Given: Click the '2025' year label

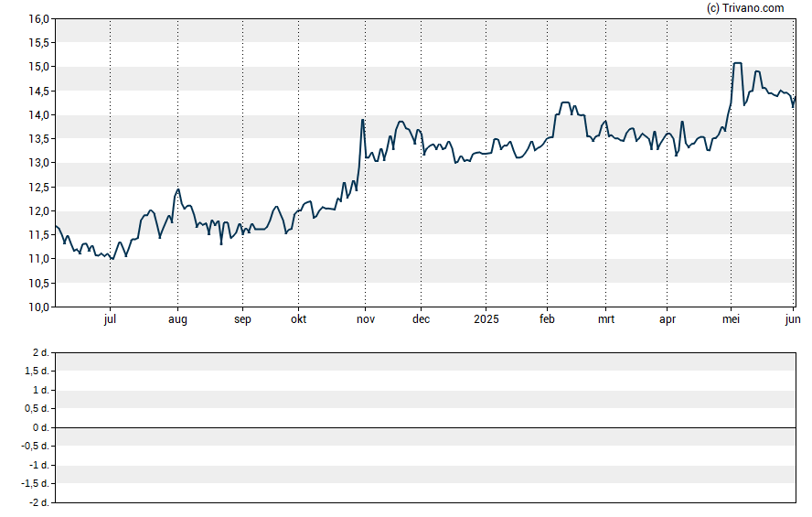Looking at the screenshot, I should 486,319.
